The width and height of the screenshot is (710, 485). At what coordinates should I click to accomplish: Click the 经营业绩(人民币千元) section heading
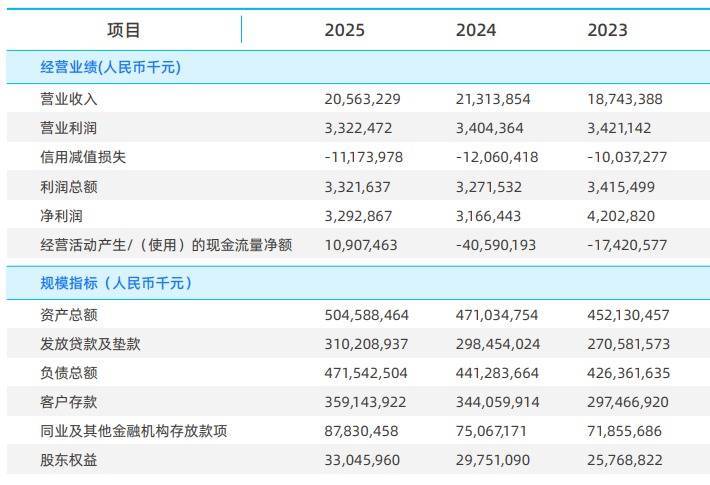[x=110, y=68]
